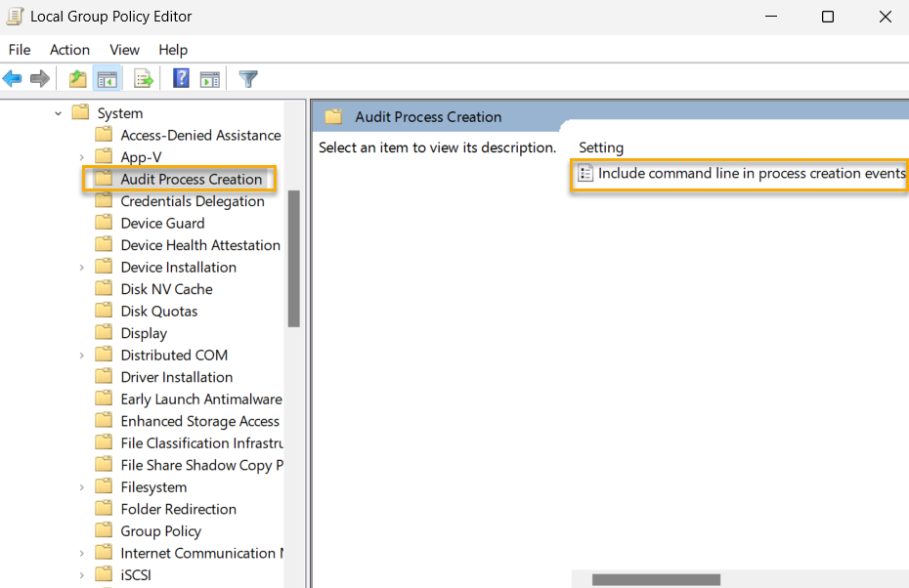Open the File menu
This screenshot has height=588, width=909.
[19, 50]
